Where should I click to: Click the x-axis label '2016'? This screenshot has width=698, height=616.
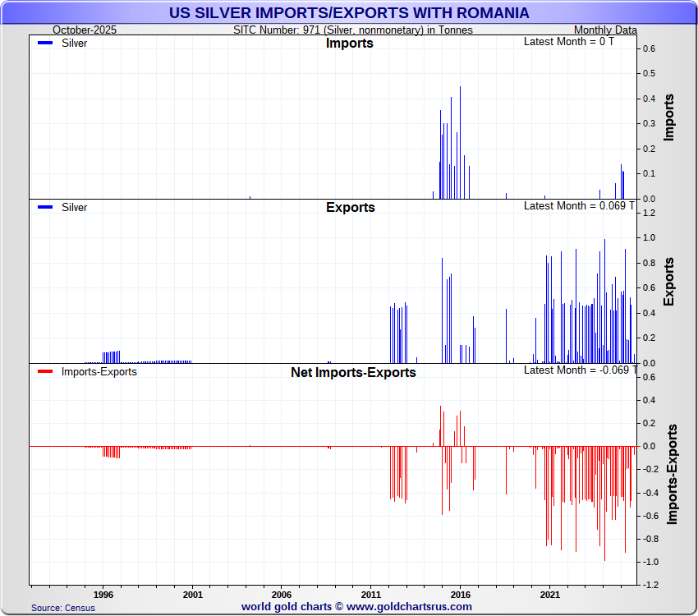pos(461,595)
